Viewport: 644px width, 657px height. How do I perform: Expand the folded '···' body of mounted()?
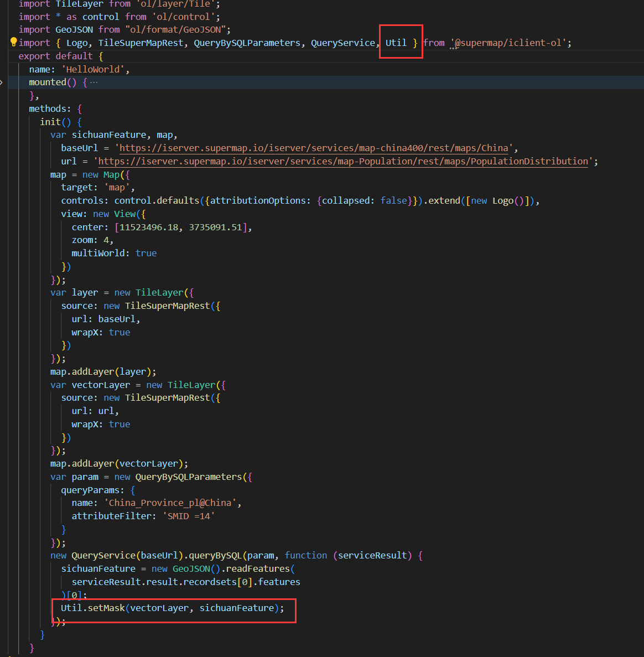94,82
